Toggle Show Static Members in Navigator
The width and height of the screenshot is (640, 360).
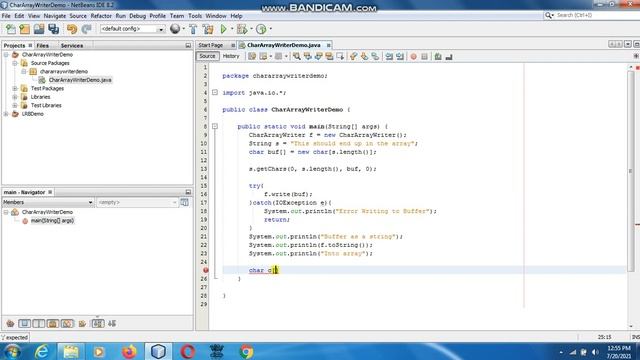point(39,324)
